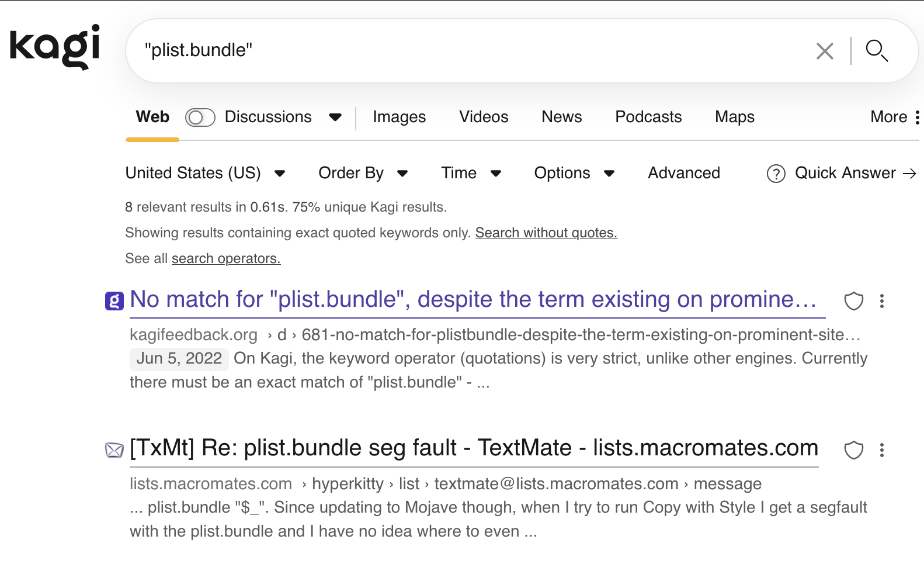Viewport: 924px width, 574px height.
Task: Open the More menu
Action: [894, 117]
